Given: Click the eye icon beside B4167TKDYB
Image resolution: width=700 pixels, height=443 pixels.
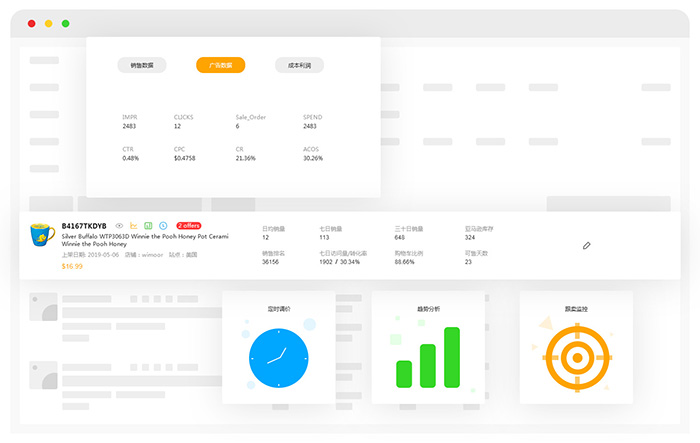Looking at the screenshot, I should click(119, 226).
